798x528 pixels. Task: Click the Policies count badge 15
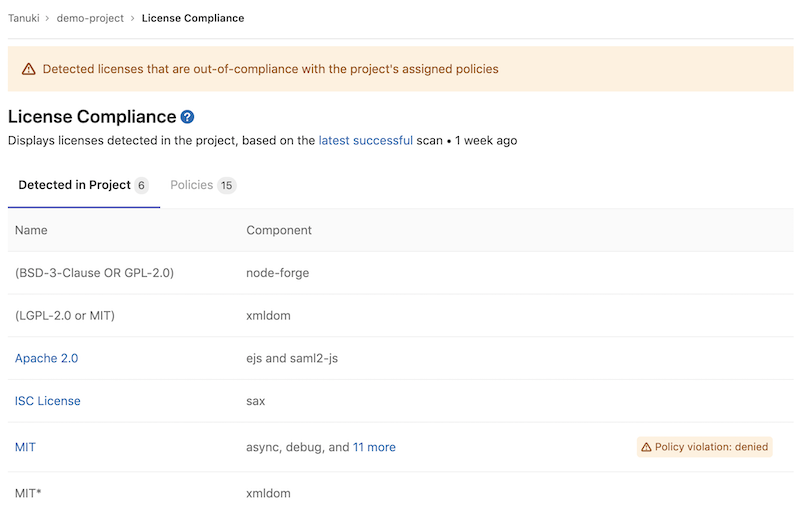pos(227,186)
